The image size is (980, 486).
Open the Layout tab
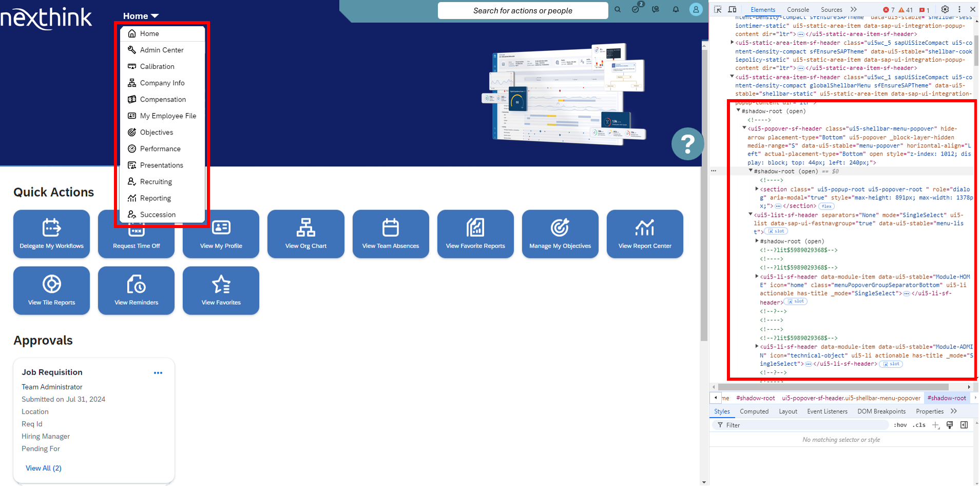788,412
